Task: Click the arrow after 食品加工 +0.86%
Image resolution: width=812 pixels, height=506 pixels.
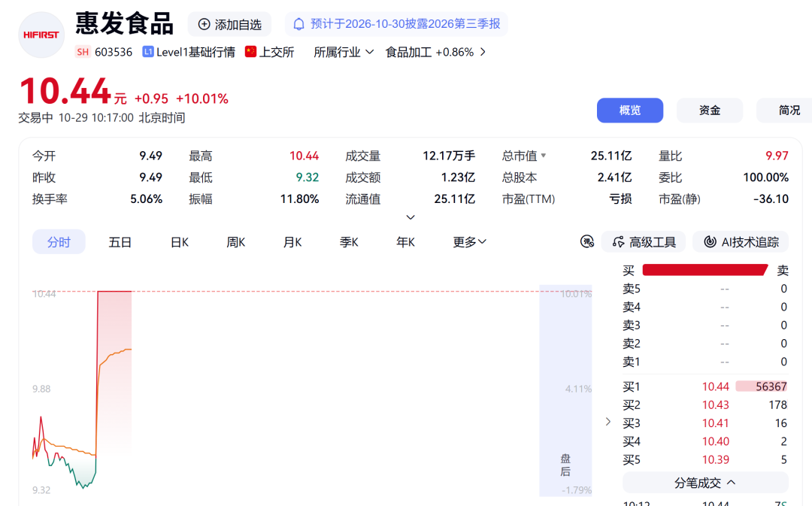Action: (483, 52)
